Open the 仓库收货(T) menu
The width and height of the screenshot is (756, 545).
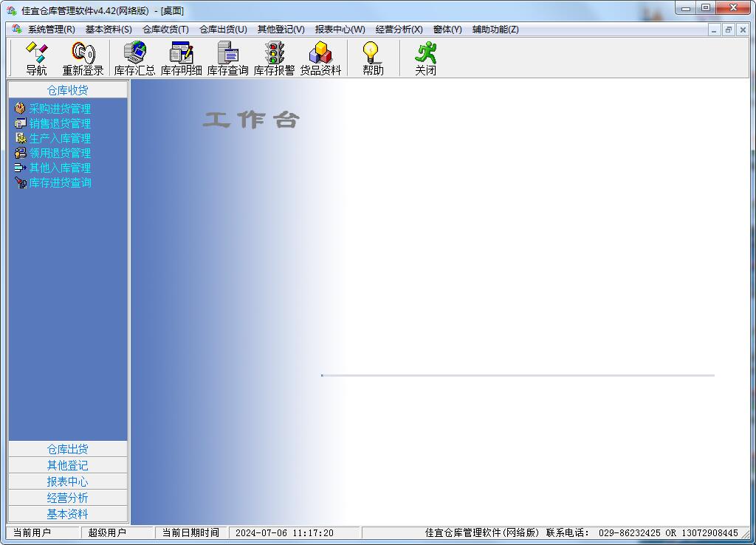(x=165, y=30)
